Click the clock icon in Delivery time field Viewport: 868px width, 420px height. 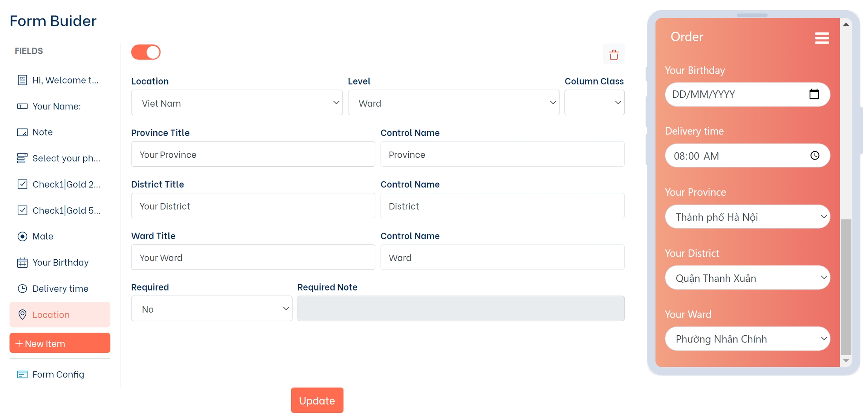coord(815,155)
